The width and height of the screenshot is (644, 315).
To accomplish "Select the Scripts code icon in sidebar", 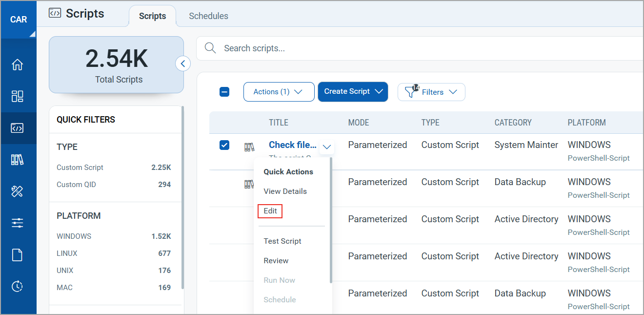I will (18, 128).
